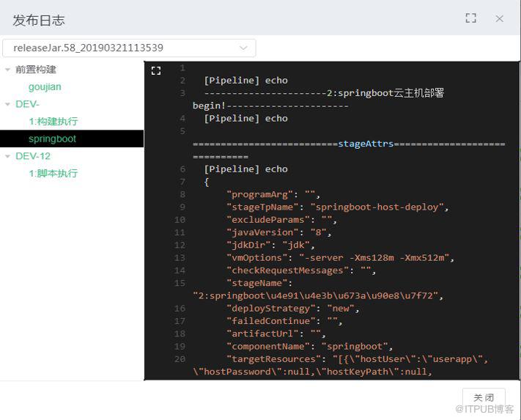The height and width of the screenshot is (420, 521).
Task: Click the "componentName" log line
Action: pyautogui.click(x=309, y=346)
